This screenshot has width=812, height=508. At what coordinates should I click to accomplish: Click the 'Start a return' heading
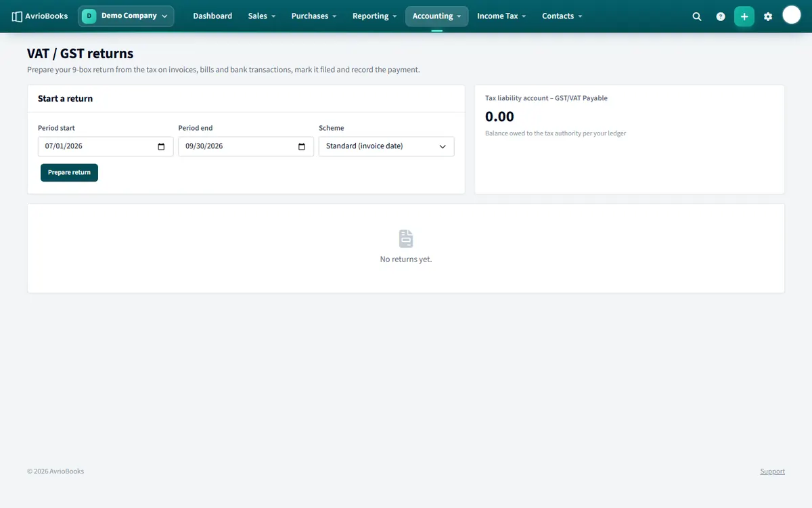tap(65, 99)
